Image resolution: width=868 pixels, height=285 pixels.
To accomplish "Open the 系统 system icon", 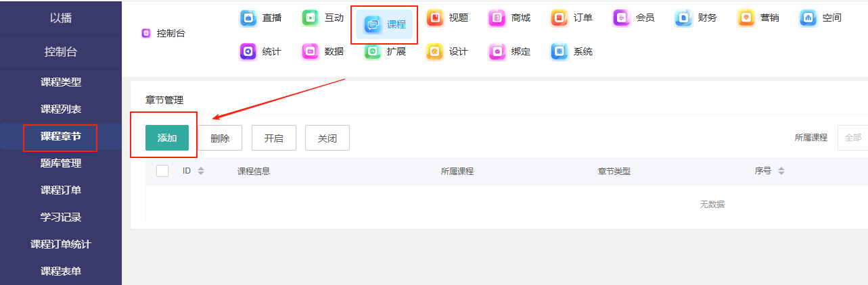I will [x=559, y=52].
